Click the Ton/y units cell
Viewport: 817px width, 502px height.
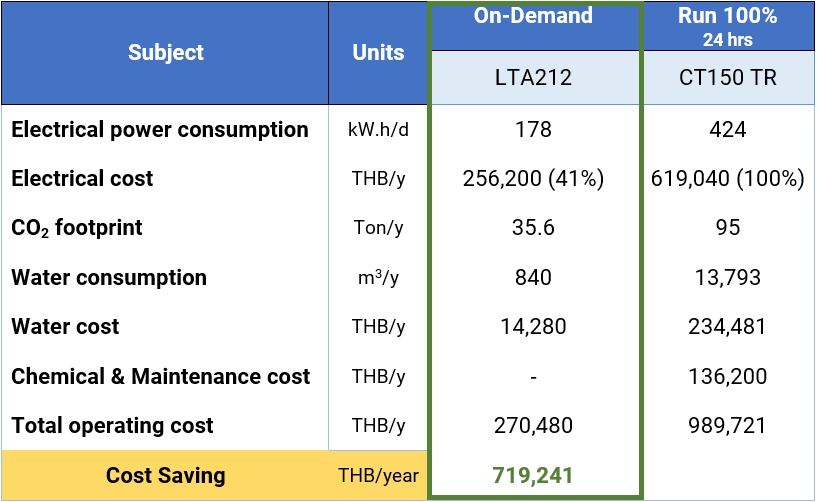(378, 228)
